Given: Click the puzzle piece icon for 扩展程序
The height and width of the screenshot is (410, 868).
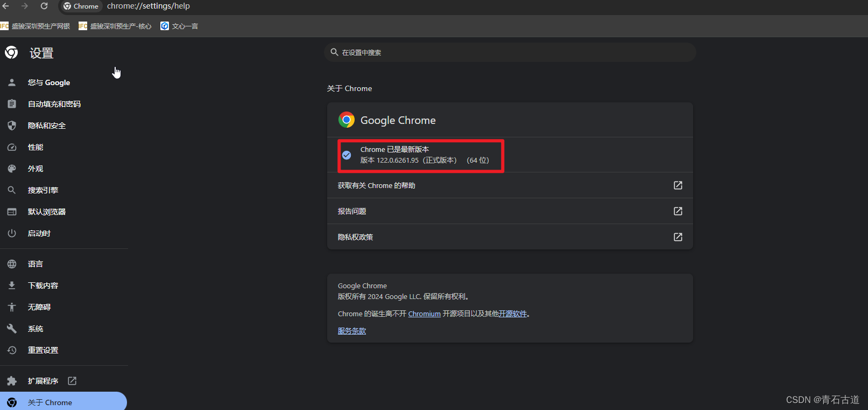Looking at the screenshot, I should point(12,381).
